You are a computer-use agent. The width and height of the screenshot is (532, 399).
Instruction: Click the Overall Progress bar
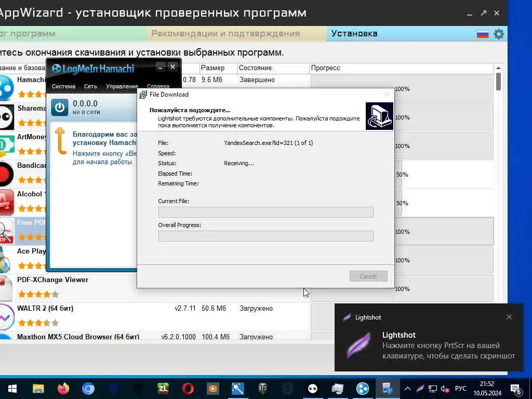(265, 236)
